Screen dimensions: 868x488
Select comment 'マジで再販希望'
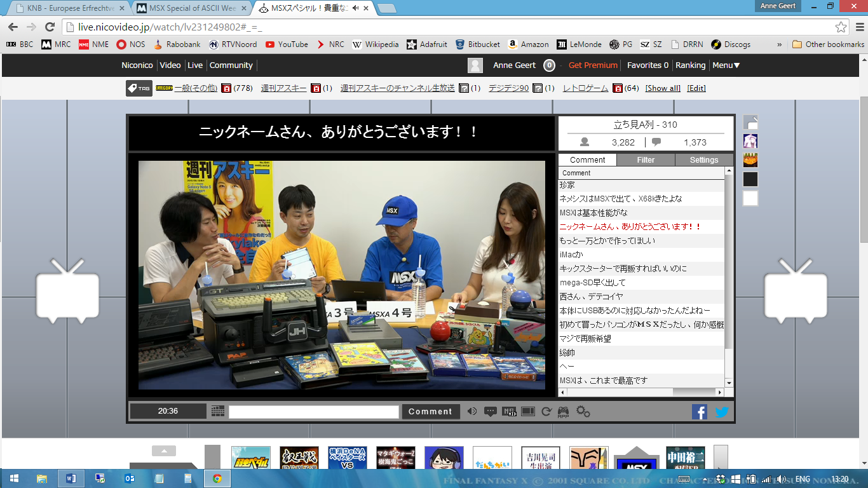click(x=642, y=339)
